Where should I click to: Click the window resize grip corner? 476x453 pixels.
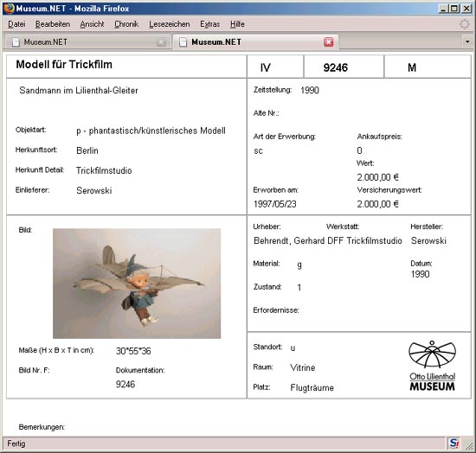tap(469, 445)
